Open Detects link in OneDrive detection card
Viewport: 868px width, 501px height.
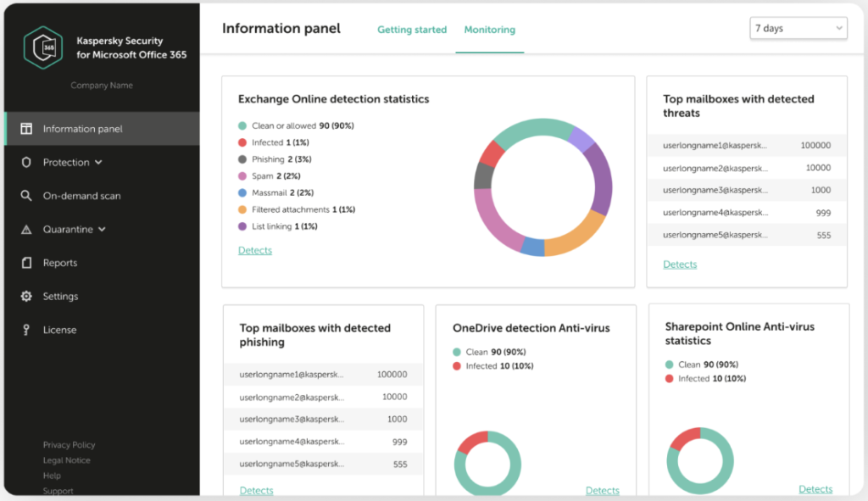click(x=603, y=491)
